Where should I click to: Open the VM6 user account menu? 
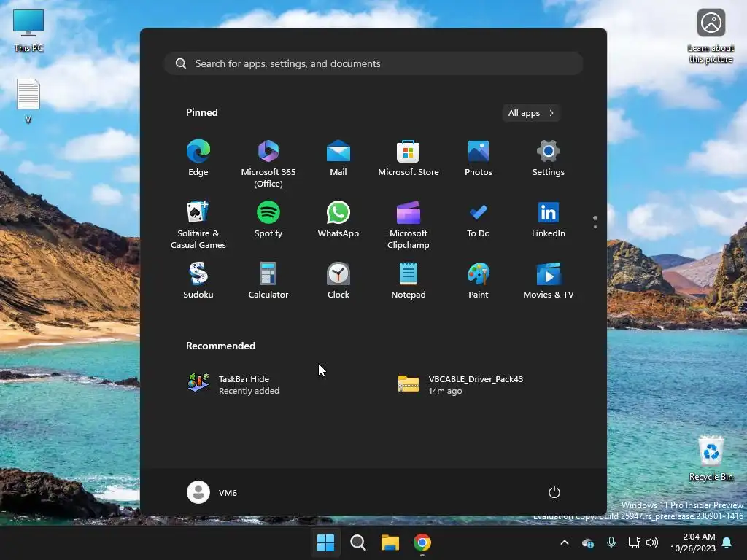coord(212,492)
